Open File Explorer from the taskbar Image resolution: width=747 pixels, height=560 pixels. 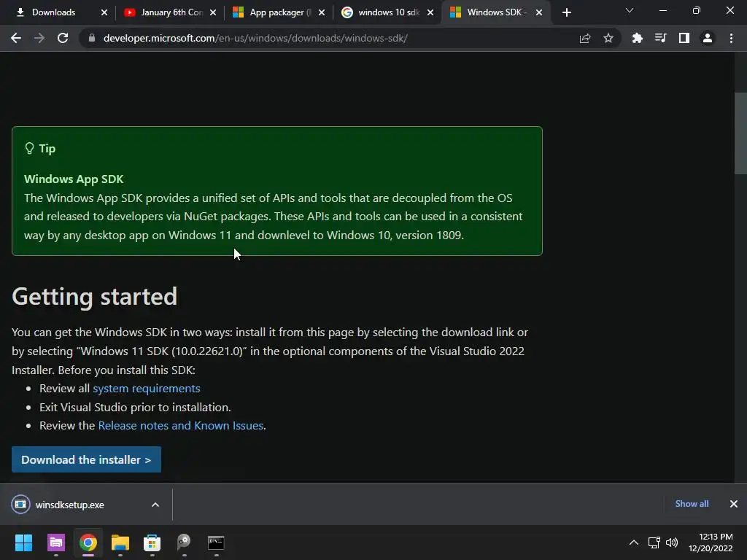point(120,542)
